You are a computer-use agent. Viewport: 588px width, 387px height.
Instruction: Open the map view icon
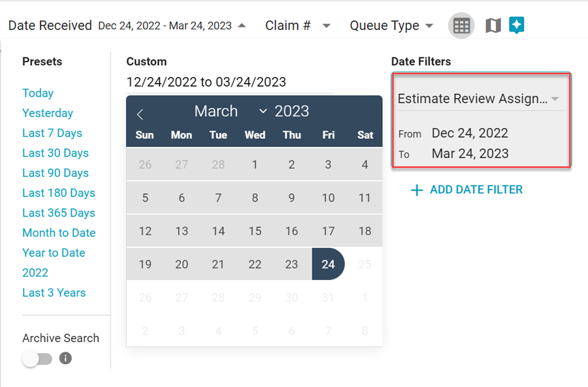(x=493, y=25)
